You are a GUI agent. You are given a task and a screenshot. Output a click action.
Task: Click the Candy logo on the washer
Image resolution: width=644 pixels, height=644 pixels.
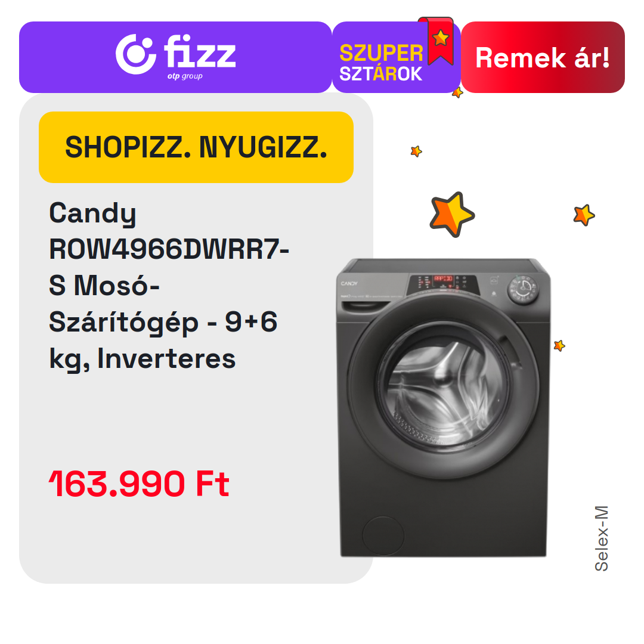349,283
